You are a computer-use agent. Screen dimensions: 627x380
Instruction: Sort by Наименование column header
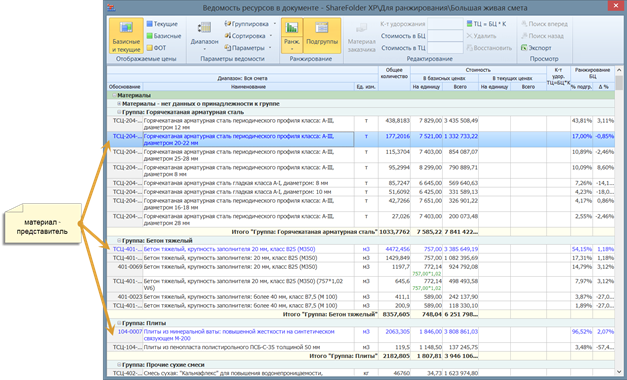(x=248, y=87)
